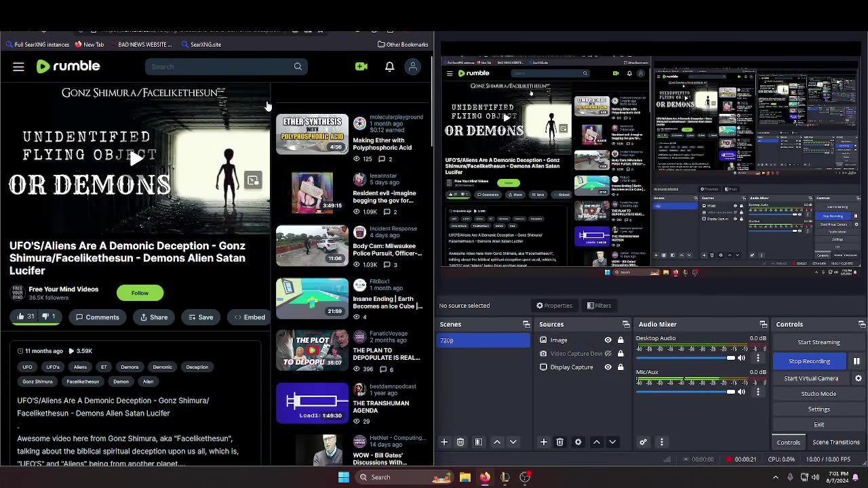Open source Properties in OBS
The width and height of the screenshot is (868, 488).
[x=554, y=306]
